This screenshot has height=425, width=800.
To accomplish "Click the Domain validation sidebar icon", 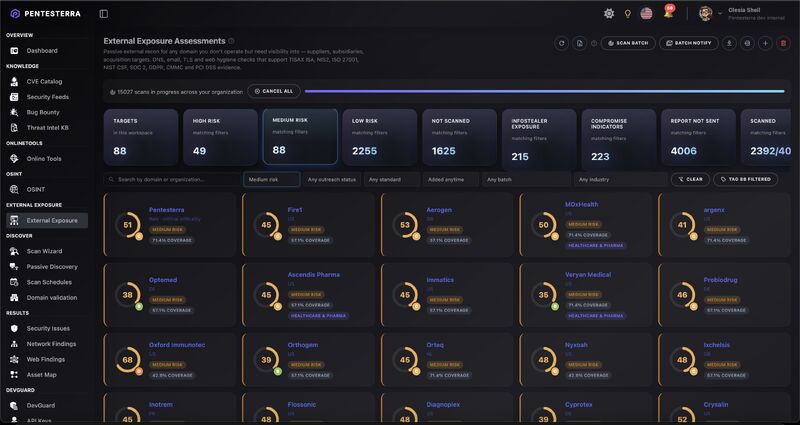I will tap(15, 297).
